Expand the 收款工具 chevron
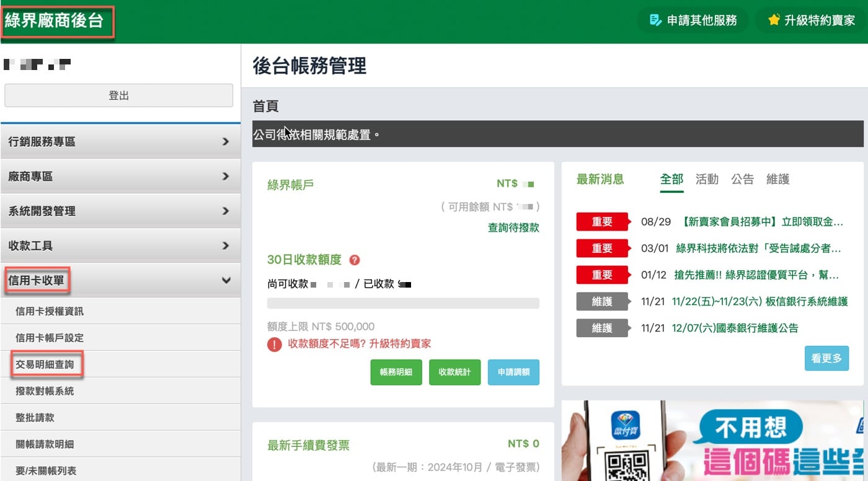The width and height of the screenshot is (868, 481). (x=226, y=246)
